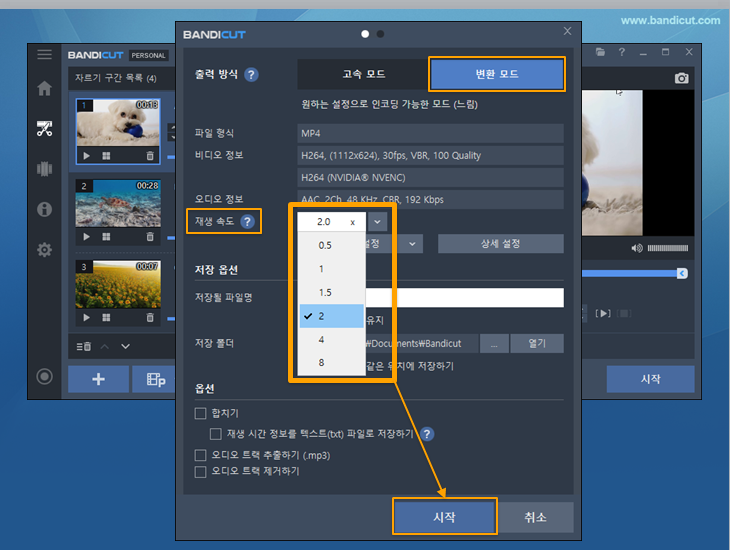730x550 pixels.
Task: Delete segment 1 with trash icon
Action: (150, 156)
